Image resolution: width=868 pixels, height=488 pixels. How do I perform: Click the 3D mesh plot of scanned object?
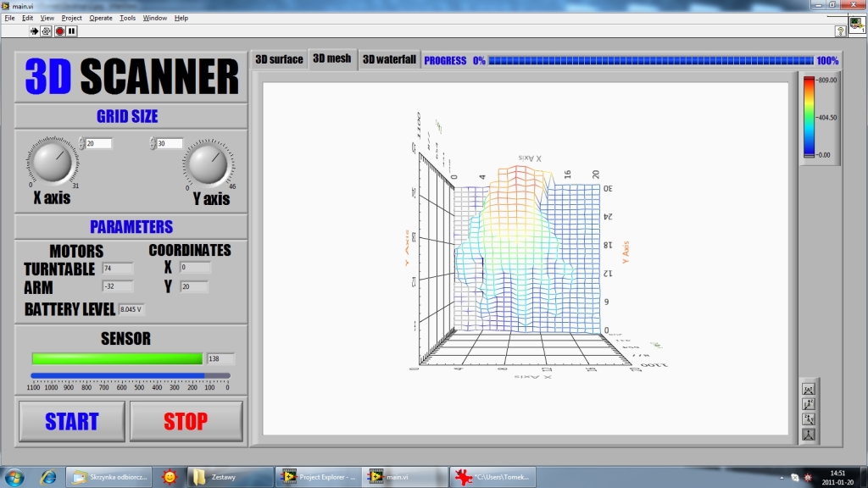pos(526,249)
